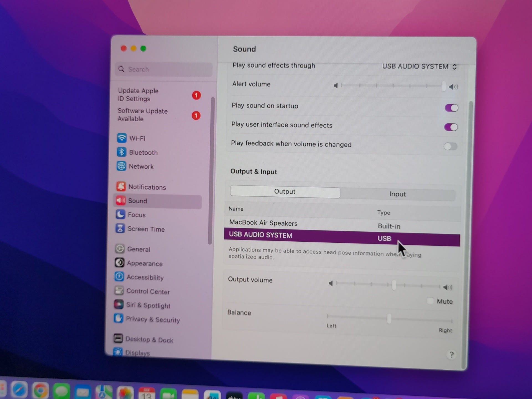Click the Accessibility icon in sidebar
This screenshot has height=399, width=532.
pyautogui.click(x=119, y=277)
